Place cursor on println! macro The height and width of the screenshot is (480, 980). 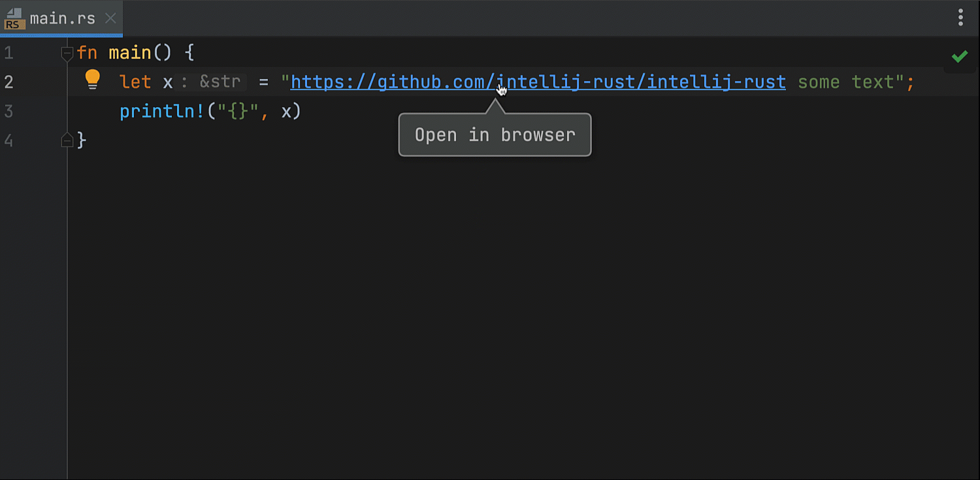162,112
